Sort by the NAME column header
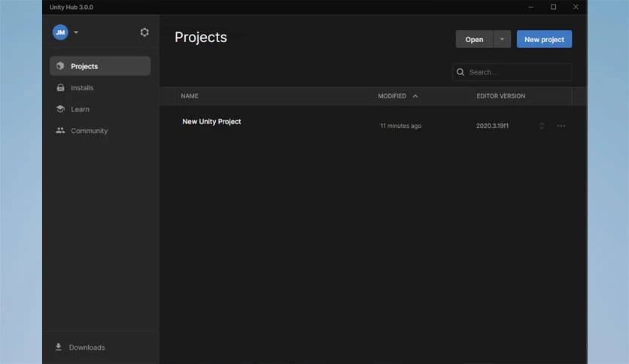 coord(190,96)
